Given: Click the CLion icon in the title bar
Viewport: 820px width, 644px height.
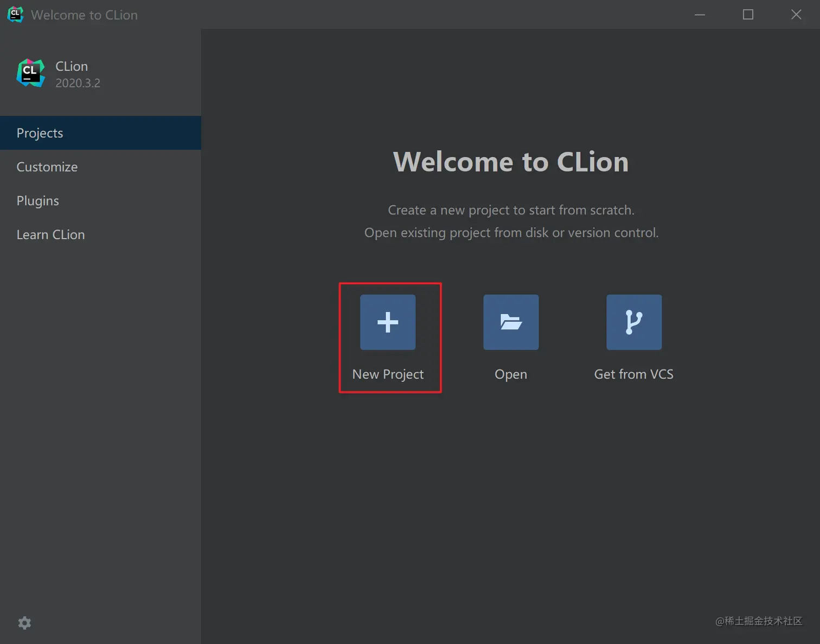Looking at the screenshot, I should click(x=15, y=15).
